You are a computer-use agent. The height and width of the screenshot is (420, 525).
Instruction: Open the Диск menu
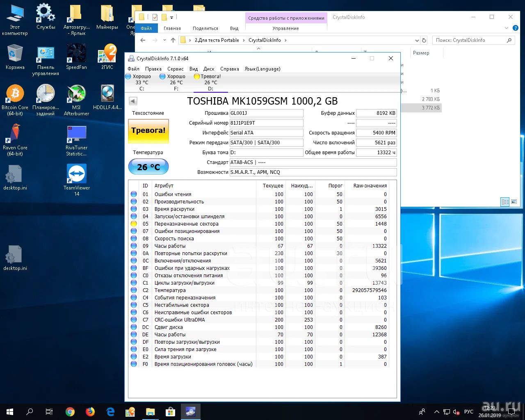coord(209,69)
